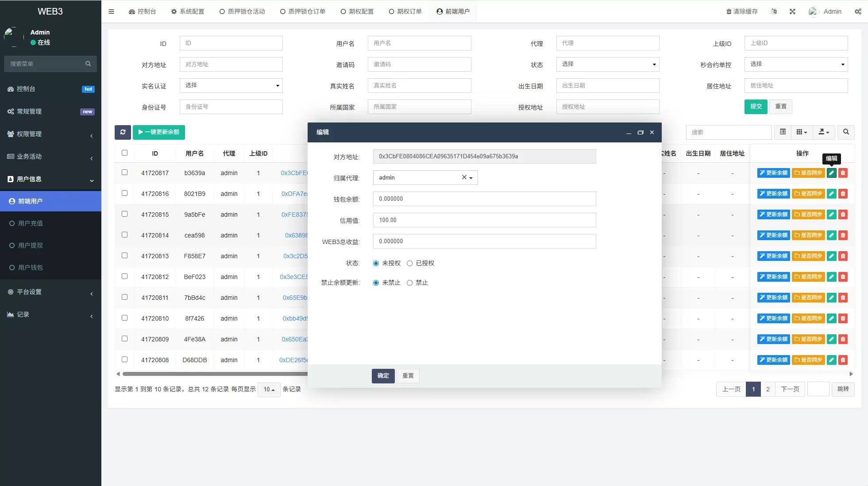Switch to the 期权订单 tab
This screenshot has width=868, height=486.
405,11
